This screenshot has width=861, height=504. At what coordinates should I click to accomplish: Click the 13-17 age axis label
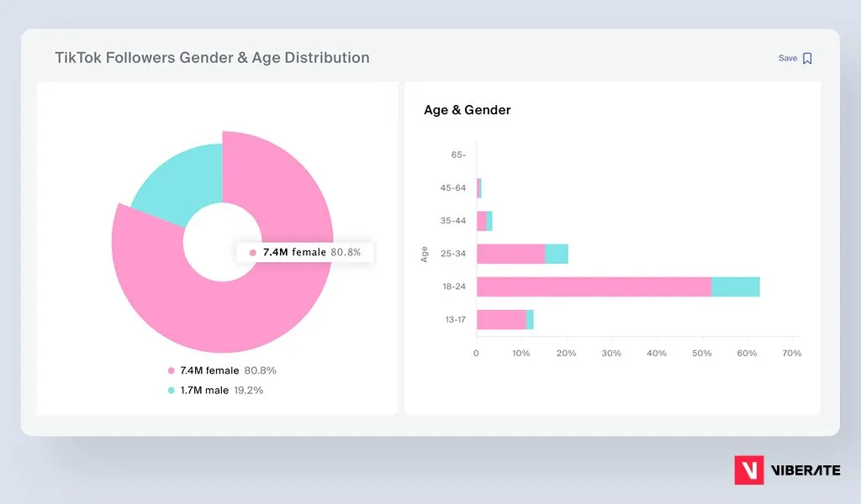pos(455,320)
